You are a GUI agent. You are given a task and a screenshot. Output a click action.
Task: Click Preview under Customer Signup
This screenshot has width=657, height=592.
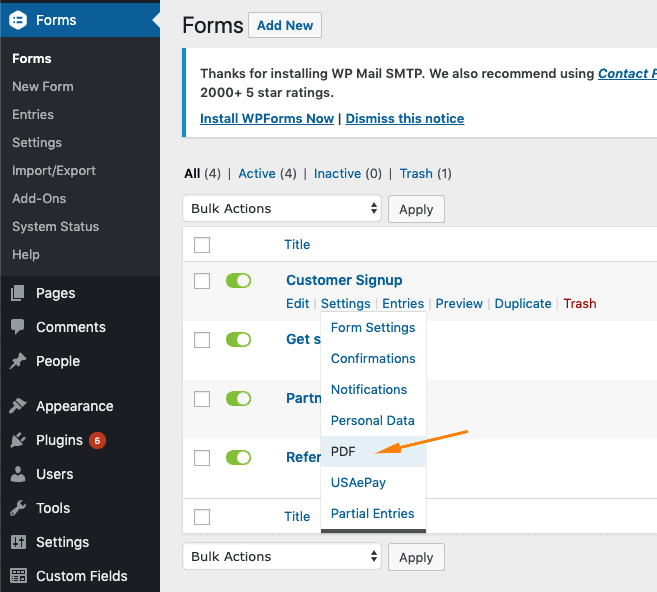point(459,303)
